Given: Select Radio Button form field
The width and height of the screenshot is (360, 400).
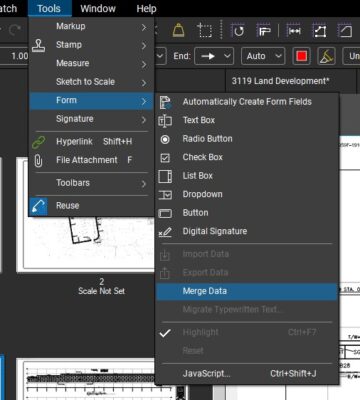Looking at the screenshot, I should tap(247, 139).
